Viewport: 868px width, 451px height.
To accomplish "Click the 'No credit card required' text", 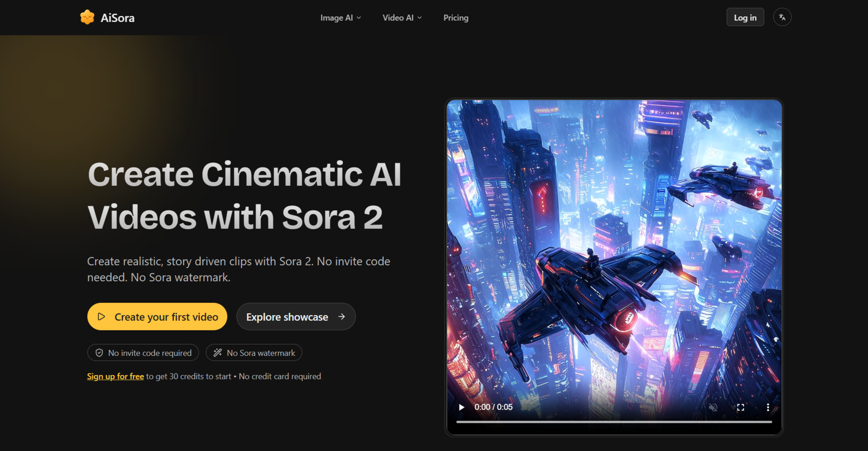I will (x=280, y=376).
